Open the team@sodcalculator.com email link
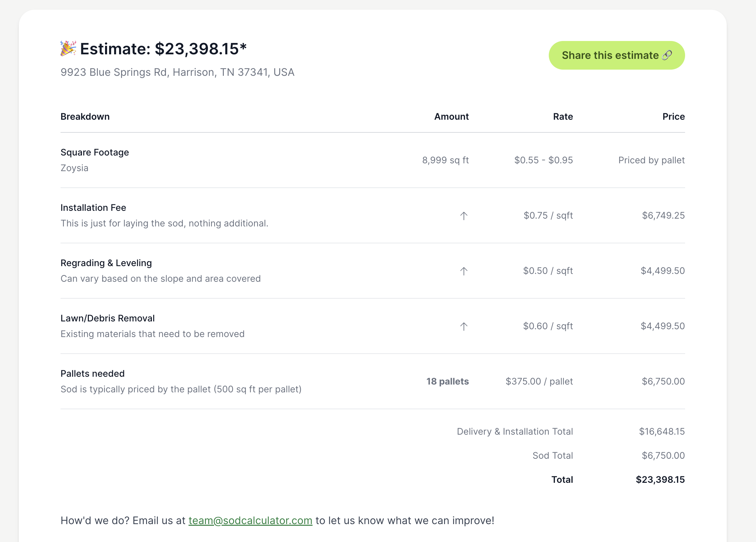This screenshot has width=756, height=542. click(x=250, y=520)
